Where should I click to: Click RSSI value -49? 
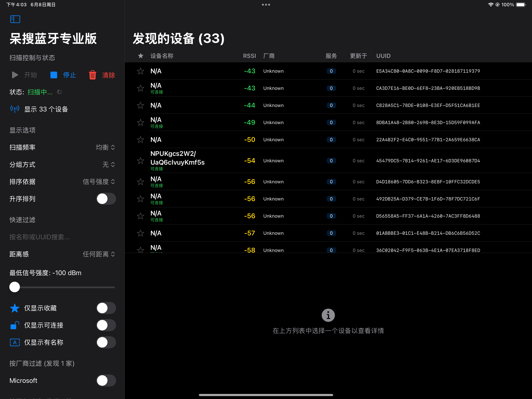coord(249,123)
